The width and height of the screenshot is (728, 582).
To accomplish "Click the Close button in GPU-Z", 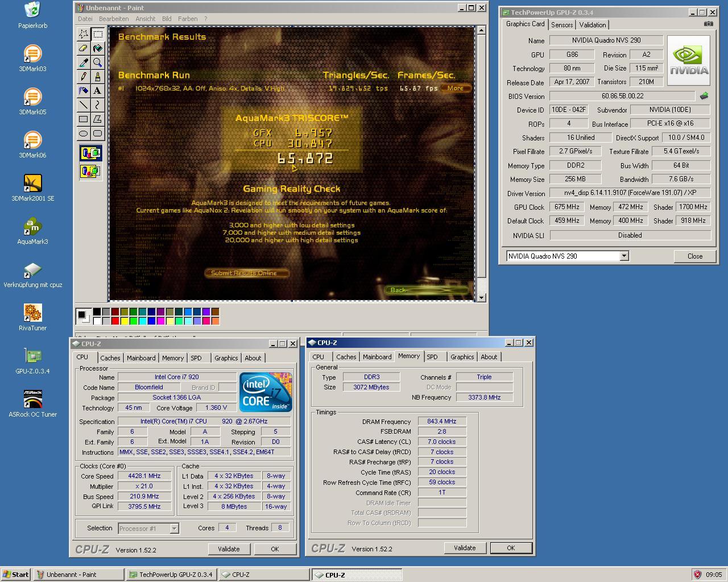I will pyautogui.click(x=695, y=256).
